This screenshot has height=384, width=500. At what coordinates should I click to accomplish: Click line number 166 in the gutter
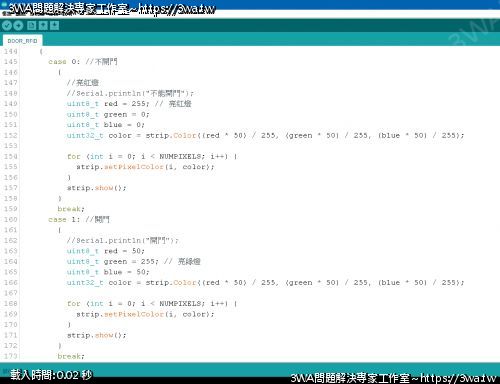(10, 282)
